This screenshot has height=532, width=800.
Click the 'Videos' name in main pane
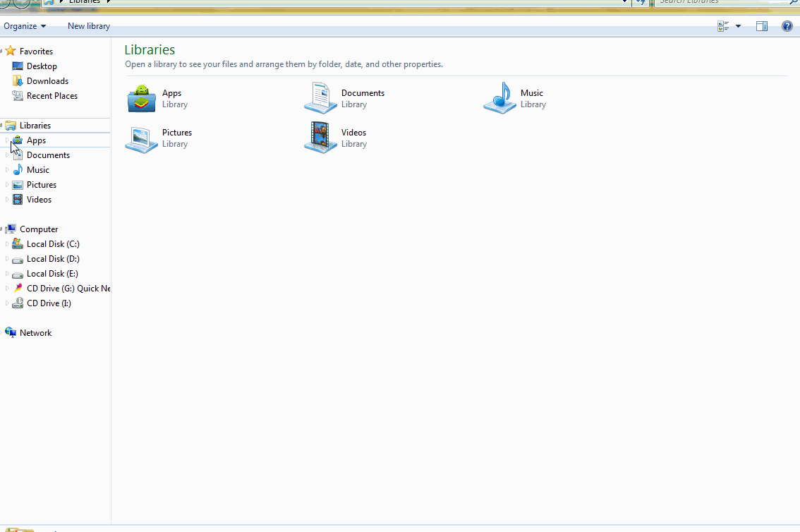pyautogui.click(x=353, y=132)
